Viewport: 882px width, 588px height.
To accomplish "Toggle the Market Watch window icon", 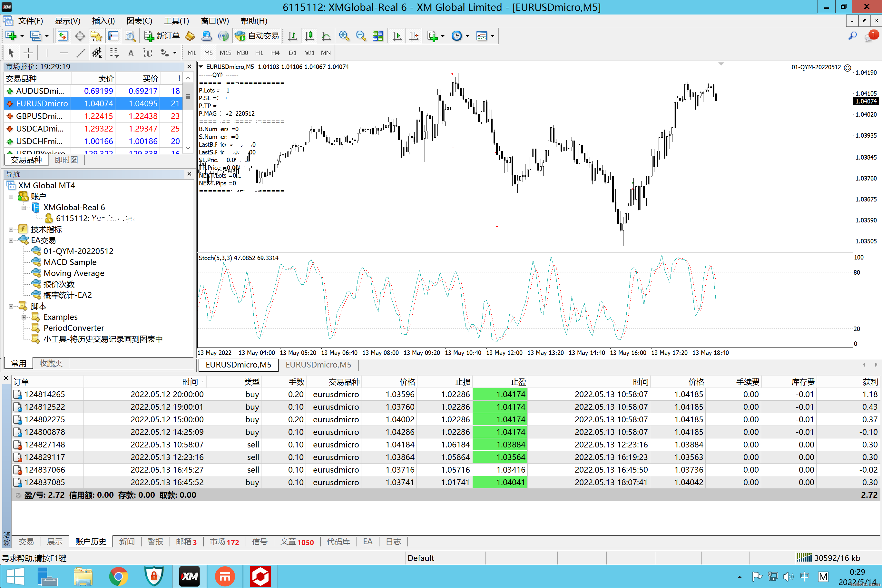I will (x=63, y=36).
